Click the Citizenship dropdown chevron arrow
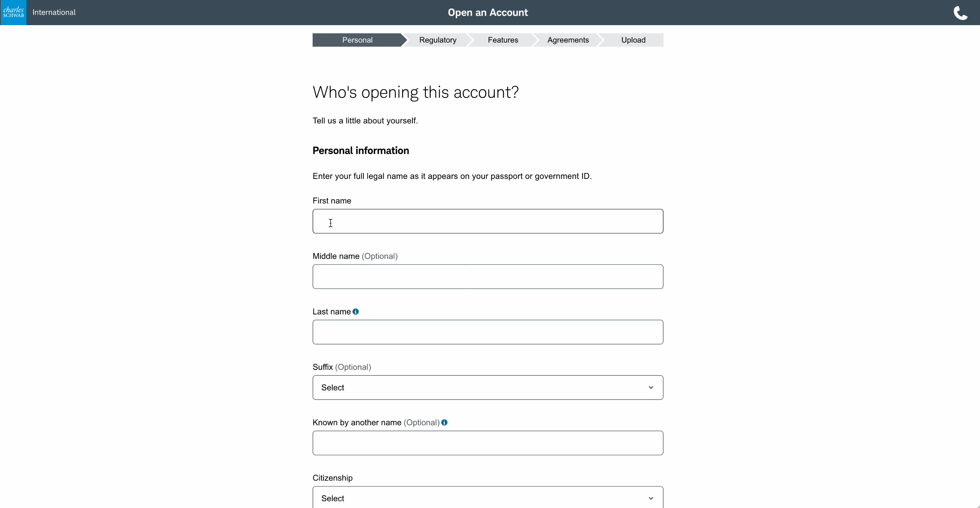The image size is (980, 508). 651,499
